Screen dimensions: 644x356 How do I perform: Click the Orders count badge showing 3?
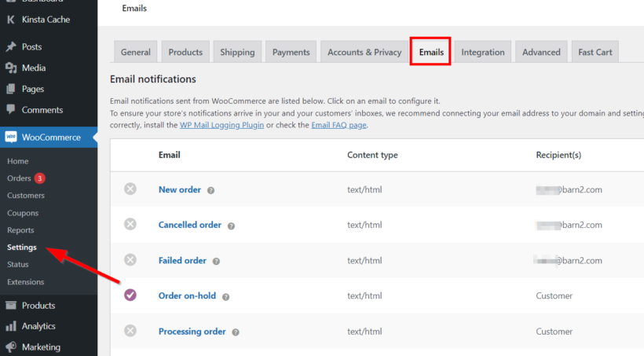(x=40, y=178)
